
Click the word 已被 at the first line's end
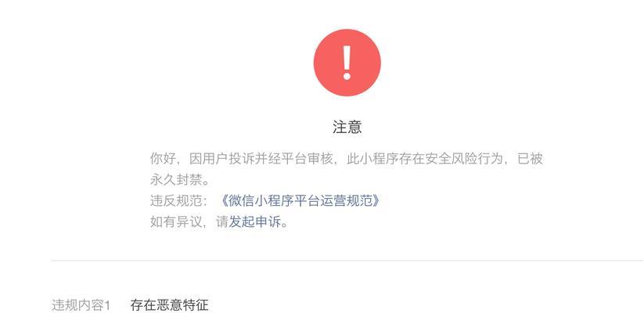pos(530,158)
